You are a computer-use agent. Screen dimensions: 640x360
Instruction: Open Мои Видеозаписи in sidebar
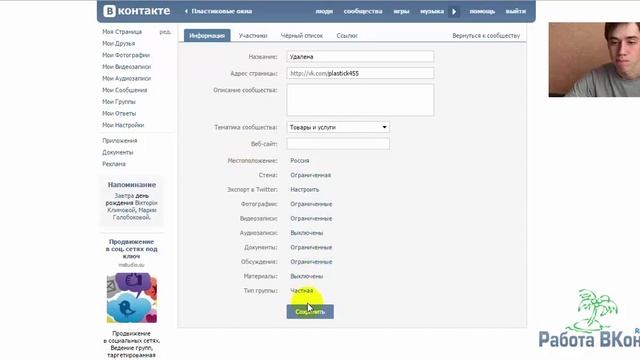tap(127, 67)
